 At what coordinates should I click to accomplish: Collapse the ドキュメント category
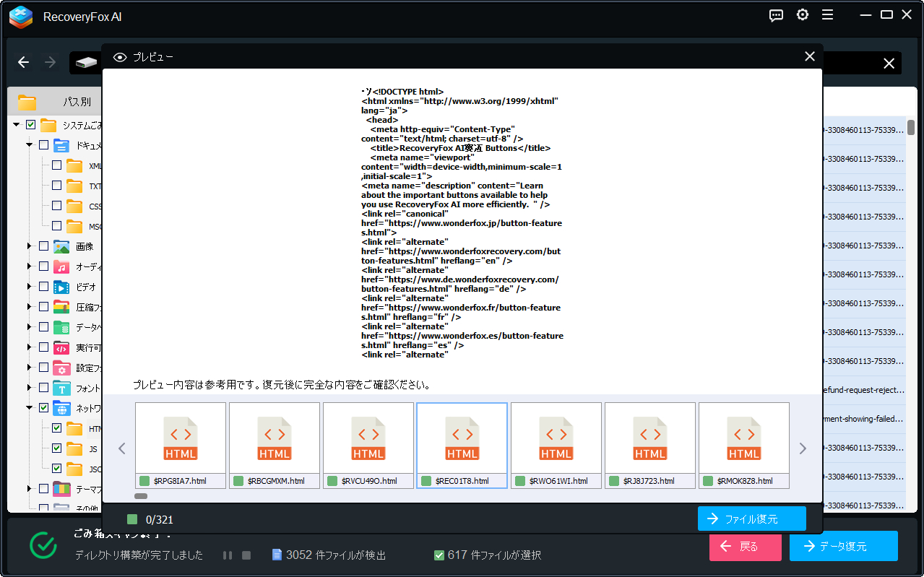(30, 145)
